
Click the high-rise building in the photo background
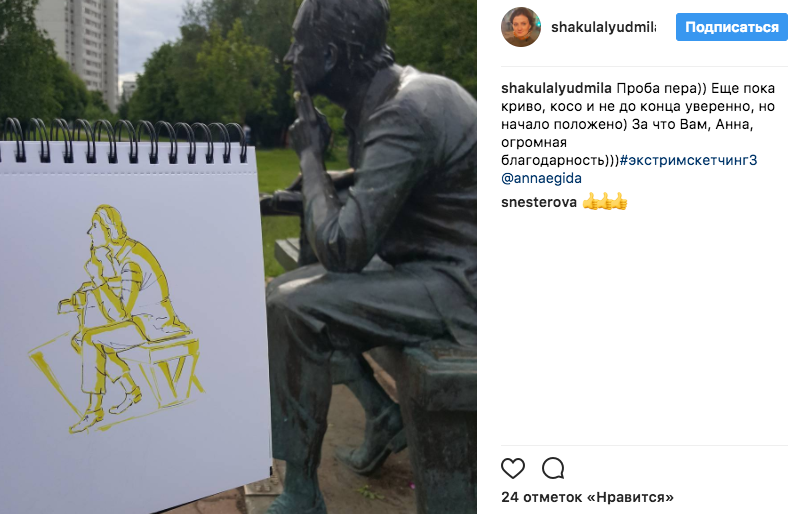[82, 48]
